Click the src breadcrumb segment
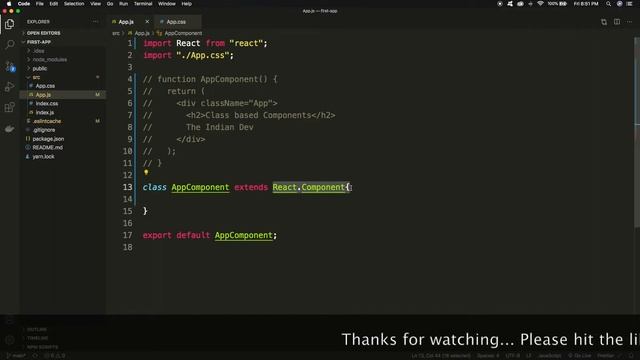 pos(116,33)
